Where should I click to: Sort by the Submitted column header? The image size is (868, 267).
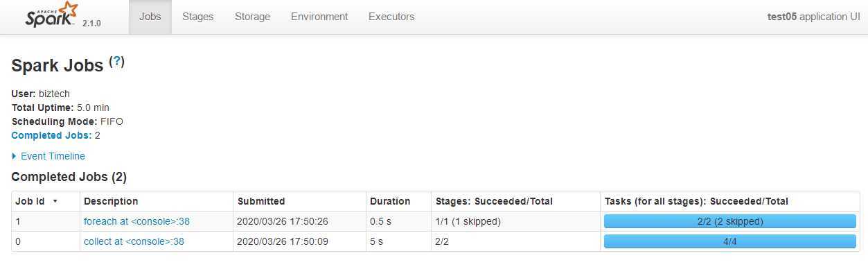261,201
